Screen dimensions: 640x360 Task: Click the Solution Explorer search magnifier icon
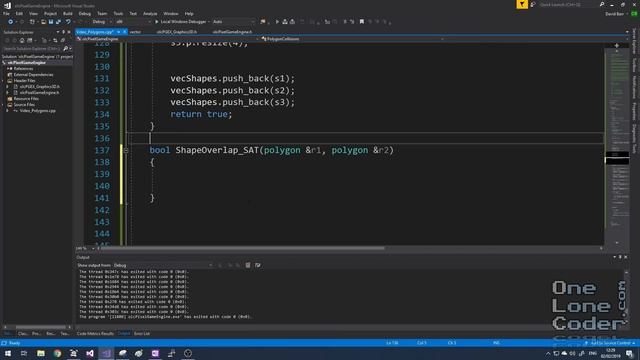(66, 49)
